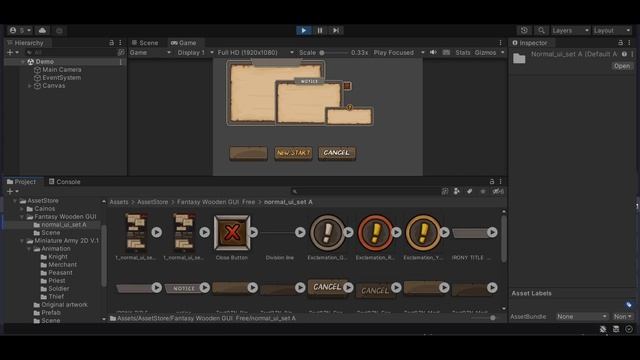The image size is (640, 360).
Task: Open the Full HD resolution dropdown
Action: click(x=256, y=53)
